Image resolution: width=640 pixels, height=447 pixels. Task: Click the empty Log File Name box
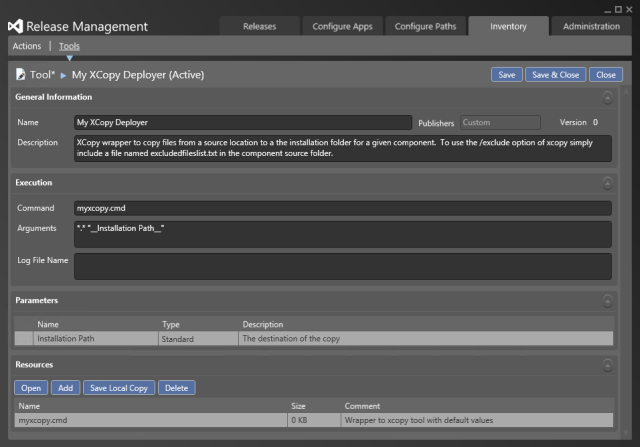pos(343,266)
